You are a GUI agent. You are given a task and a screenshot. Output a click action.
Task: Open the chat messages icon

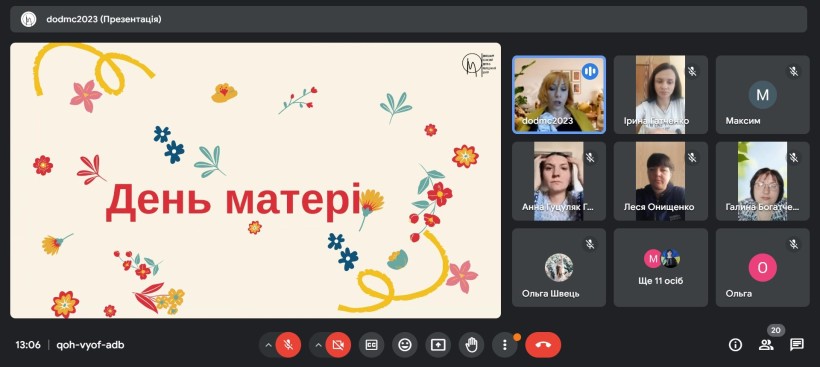tap(797, 345)
